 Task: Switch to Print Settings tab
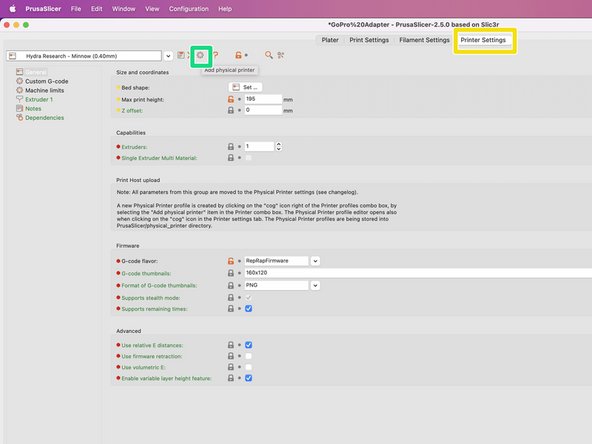[369, 40]
